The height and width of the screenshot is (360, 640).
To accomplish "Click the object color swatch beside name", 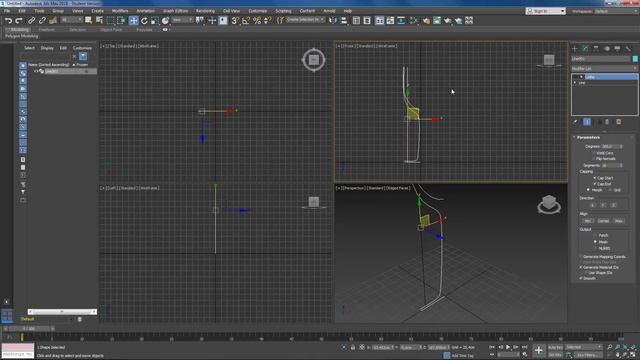I will (x=635, y=59).
